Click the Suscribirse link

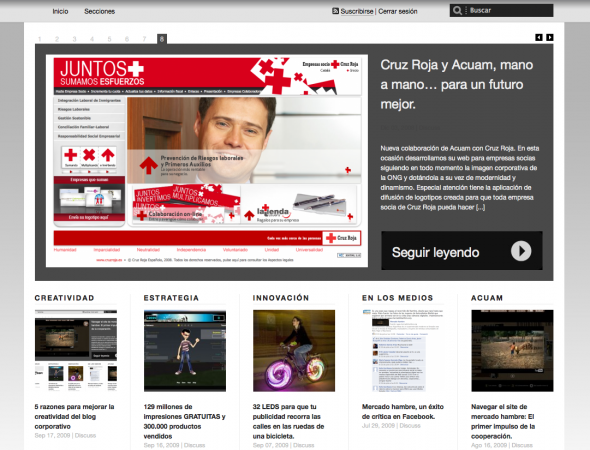click(357, 11)
